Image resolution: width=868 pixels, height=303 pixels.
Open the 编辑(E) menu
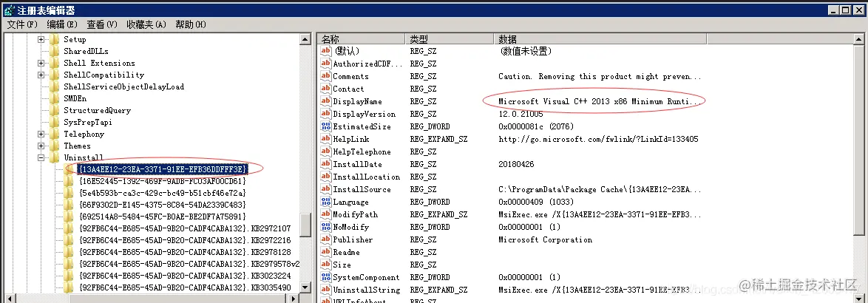coord(62,24)
